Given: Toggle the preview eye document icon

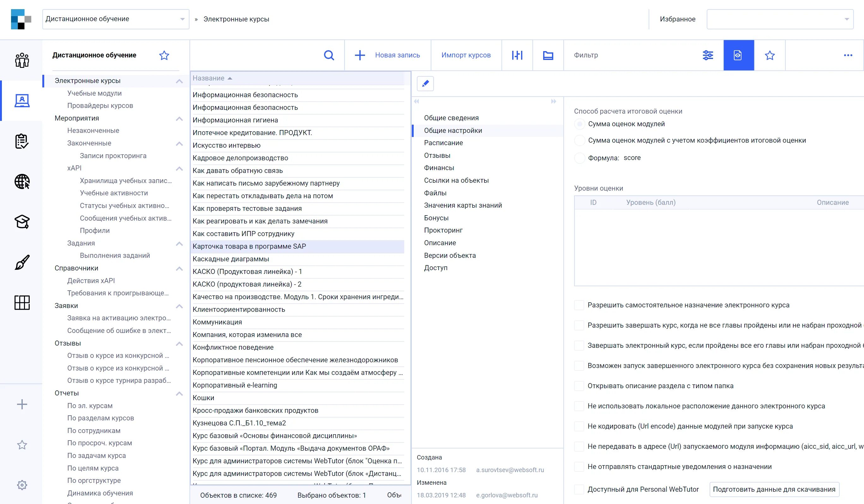Looking at the screenshot, I should click(x=738, y=55).
